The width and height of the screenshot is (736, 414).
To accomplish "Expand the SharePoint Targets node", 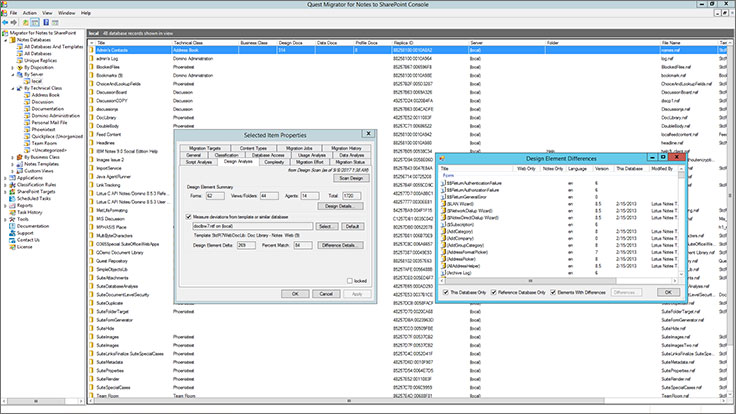I will [6, 192].
